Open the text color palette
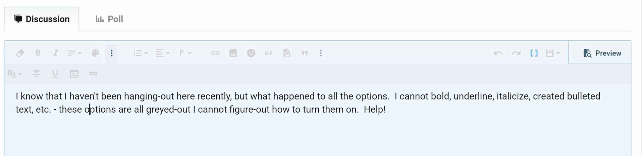Screen dimensions: 644x156 point(95,53)
